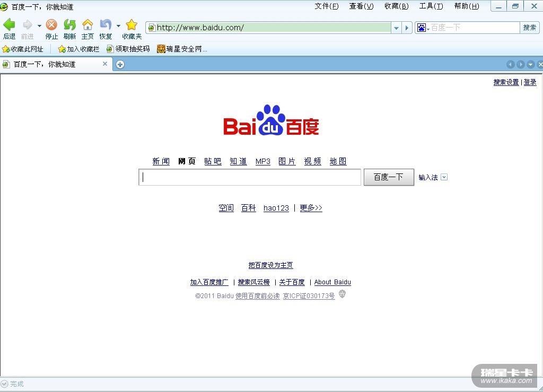Click the Go arrow beside address bar
The width and height of the screenshot is (543, 392).
point(407,28)
